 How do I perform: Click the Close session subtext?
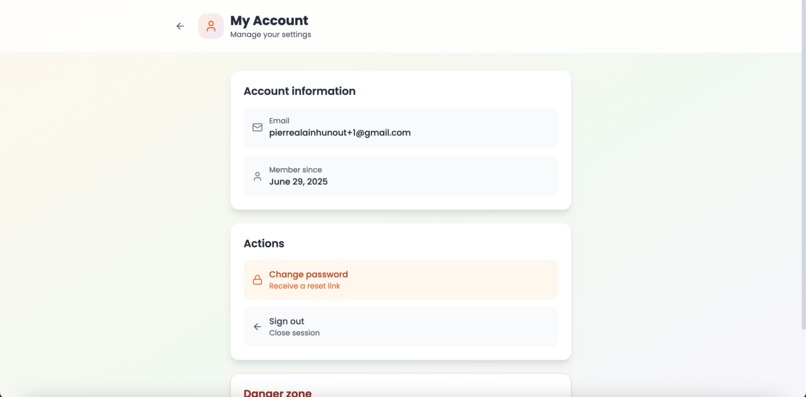point(294,333)
